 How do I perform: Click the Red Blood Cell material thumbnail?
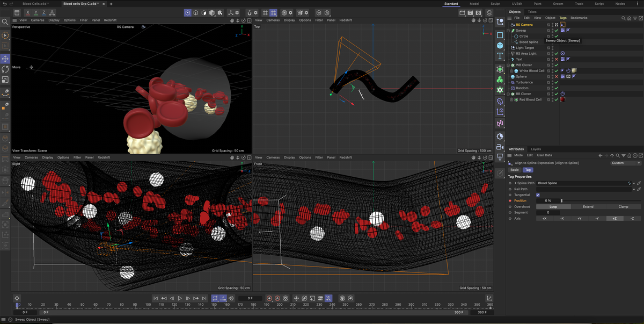pos(563,99)
